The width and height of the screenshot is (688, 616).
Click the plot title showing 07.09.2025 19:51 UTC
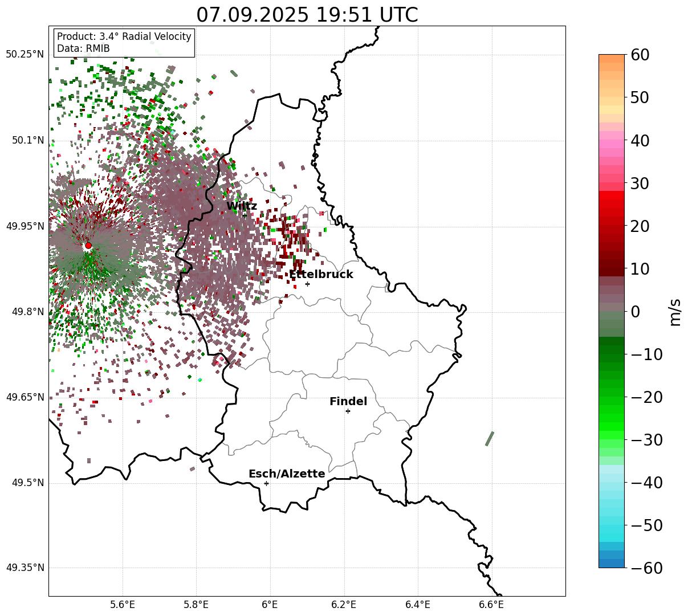point(307,15)
